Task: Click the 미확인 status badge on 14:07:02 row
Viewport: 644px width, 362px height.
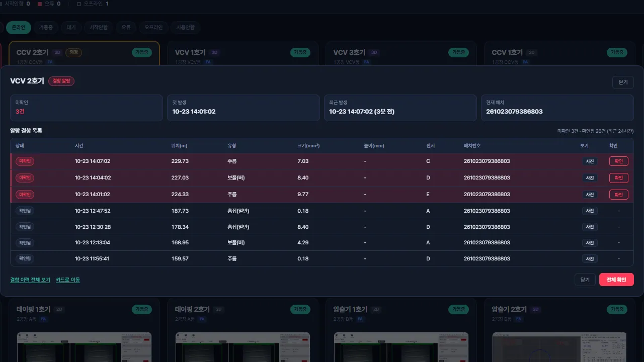Action: coord(25,161)
